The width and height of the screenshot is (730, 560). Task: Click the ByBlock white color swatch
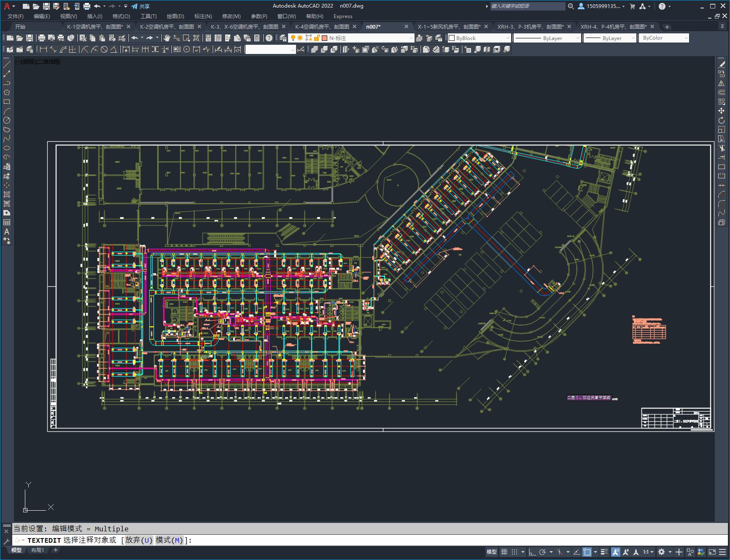tap(452, 38)
